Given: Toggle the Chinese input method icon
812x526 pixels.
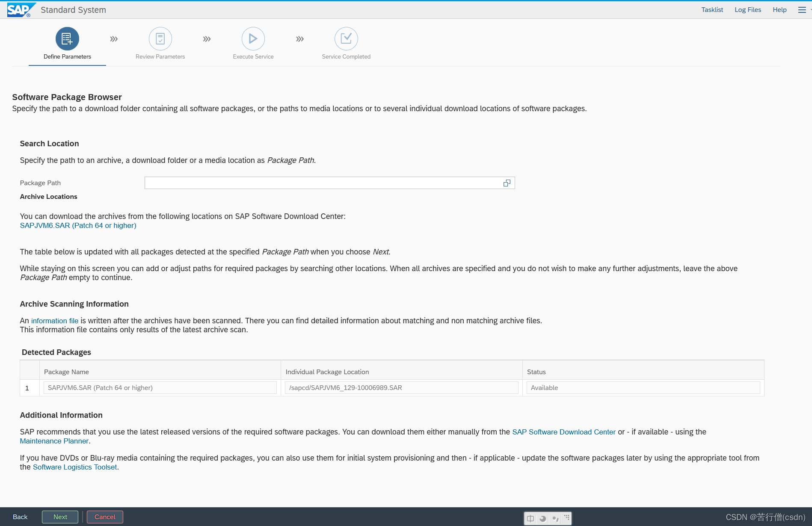Looking at the screenshot, I should pos(530,518).
